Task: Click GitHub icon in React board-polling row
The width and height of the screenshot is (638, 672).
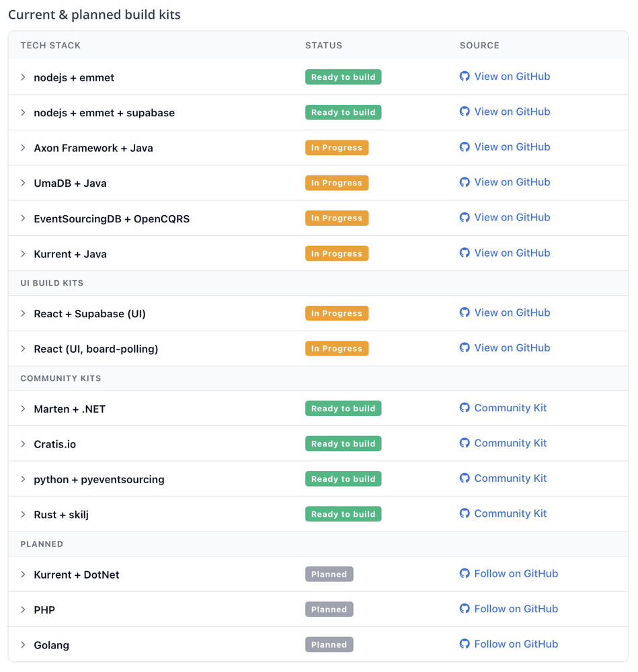Action: pos(465,347)
